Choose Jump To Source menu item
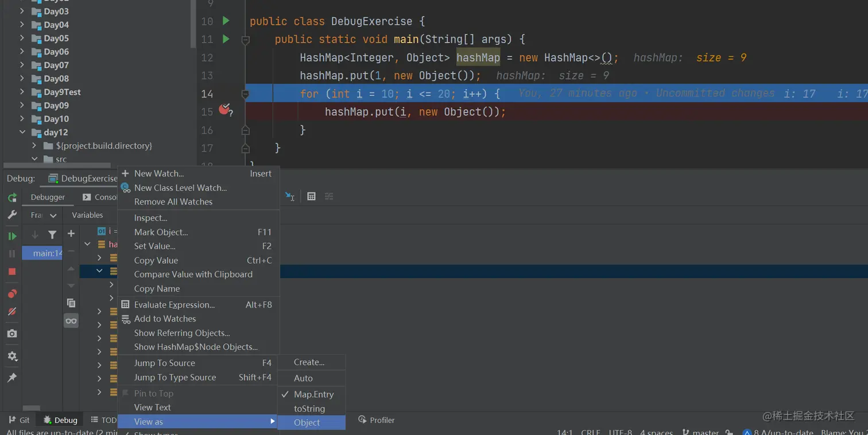868x435 pixels. [x=199, y=363]
